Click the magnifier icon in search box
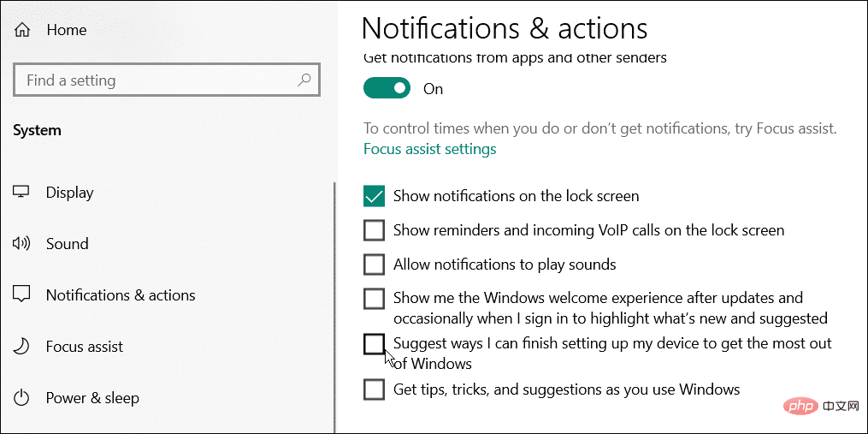The height and width of the screenshot is (434, 868). (304, 80)
